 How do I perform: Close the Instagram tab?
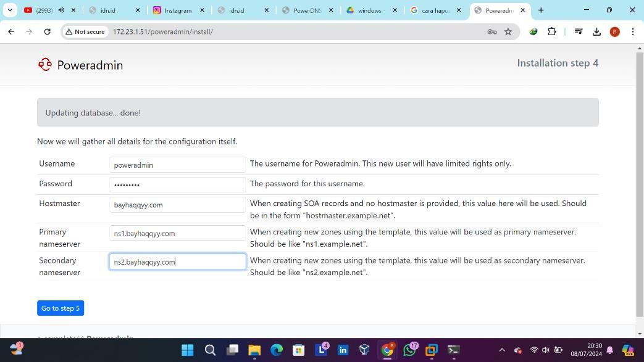point(202,10)
